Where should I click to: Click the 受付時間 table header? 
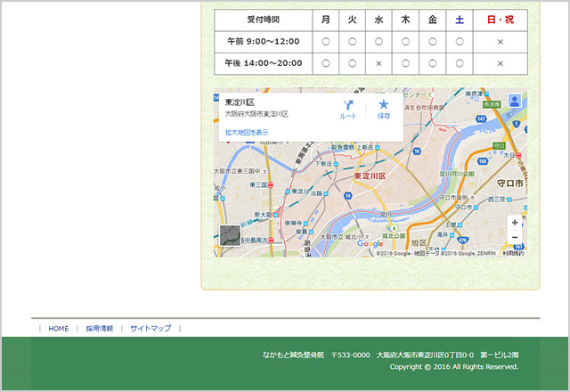coord(264,20)
